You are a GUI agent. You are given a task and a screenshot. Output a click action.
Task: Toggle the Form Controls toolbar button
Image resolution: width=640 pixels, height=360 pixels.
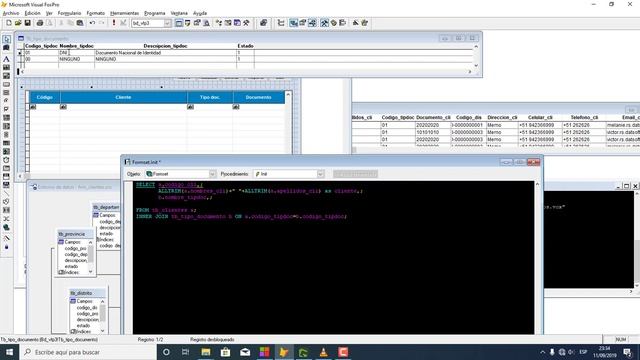click(x=324, y=23)
